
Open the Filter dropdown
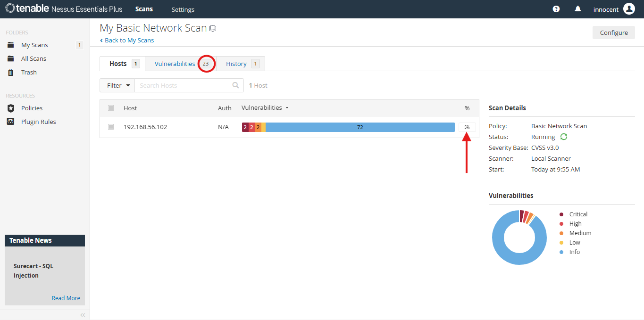pyautogui.click(x=117, y=85)
